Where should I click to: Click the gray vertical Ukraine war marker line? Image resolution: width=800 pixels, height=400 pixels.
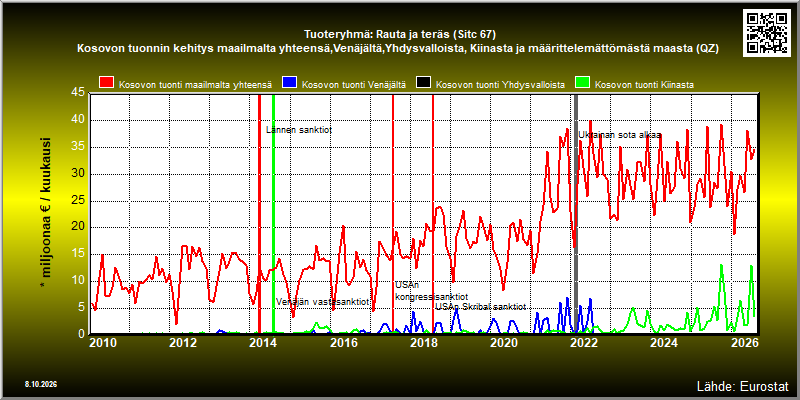(576, 213)
